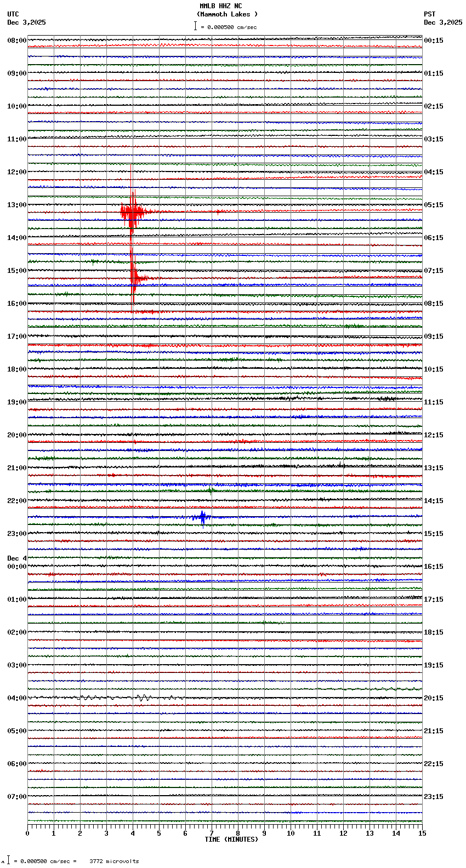
Task: Click the 07:00 UTC time label
Action: coord(16,797)
